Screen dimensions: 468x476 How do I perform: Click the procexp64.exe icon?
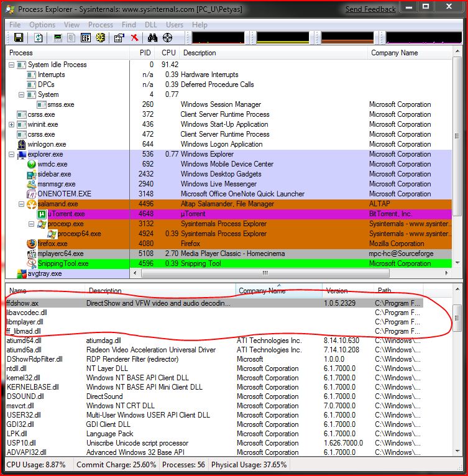52,234
